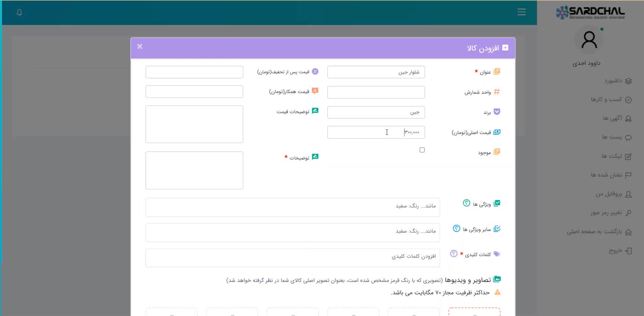
Task: Click the help icon beside ویژگی ها
Action: pos(466,203)
